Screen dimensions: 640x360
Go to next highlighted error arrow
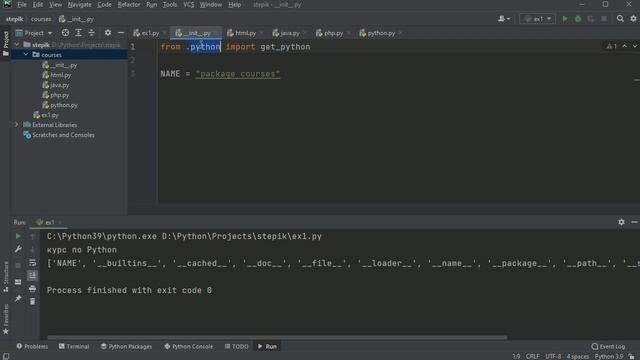pyautogui.click(x=635, y=46)
